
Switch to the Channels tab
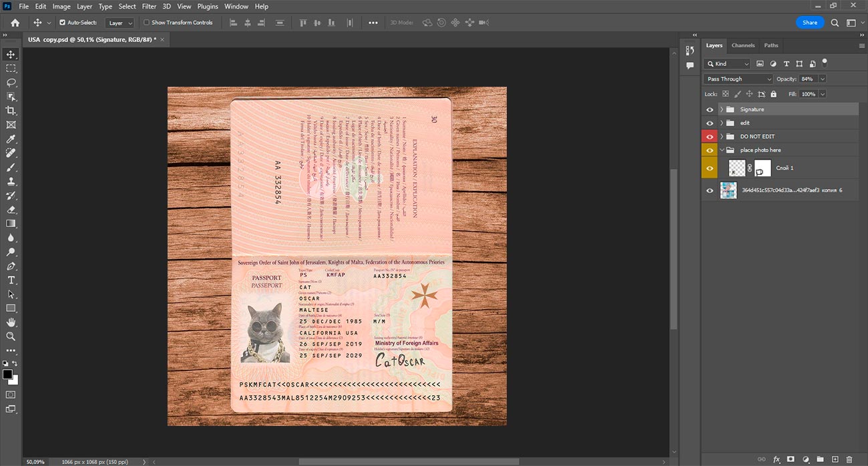pyautogui.click(x=743, y=45)
